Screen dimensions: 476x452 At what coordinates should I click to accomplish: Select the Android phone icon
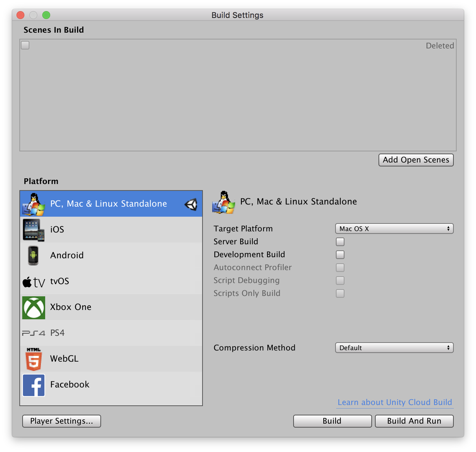[33, 255]
